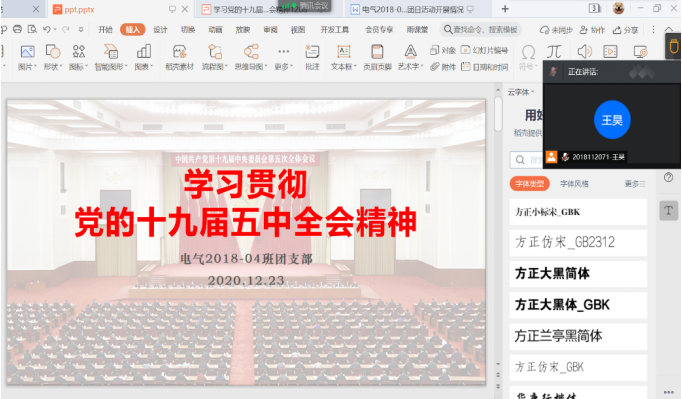Open the 会员专享 tab
This screenshot has width=682, height=399.
click(379, 30)
